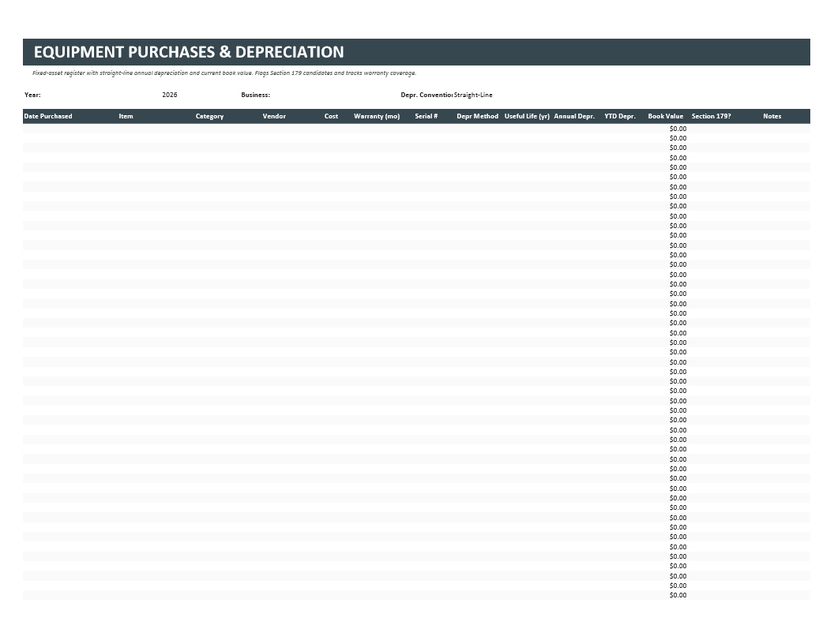Click the Book Value column header
834x644 pixels.
pos(666,116)
